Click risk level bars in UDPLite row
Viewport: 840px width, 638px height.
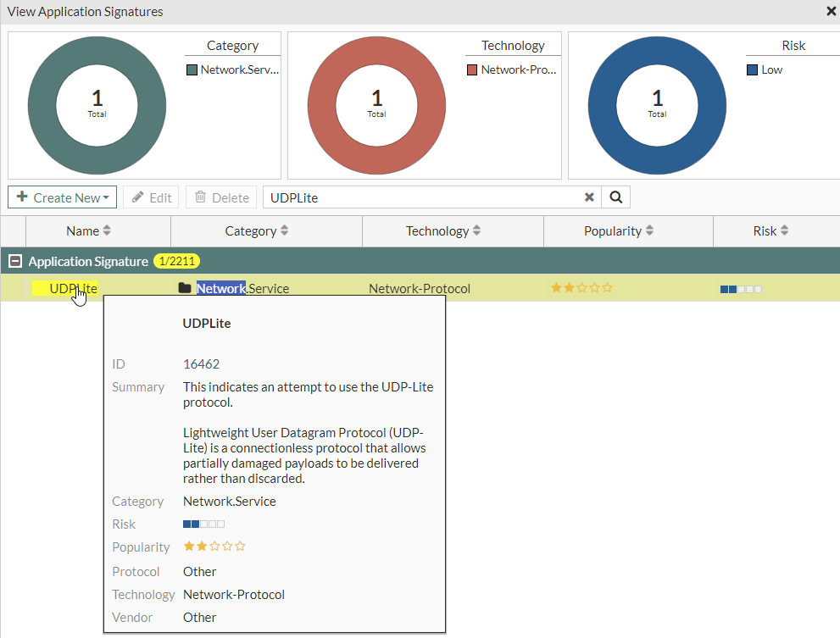pyautogui.click(x=741, y=289)
